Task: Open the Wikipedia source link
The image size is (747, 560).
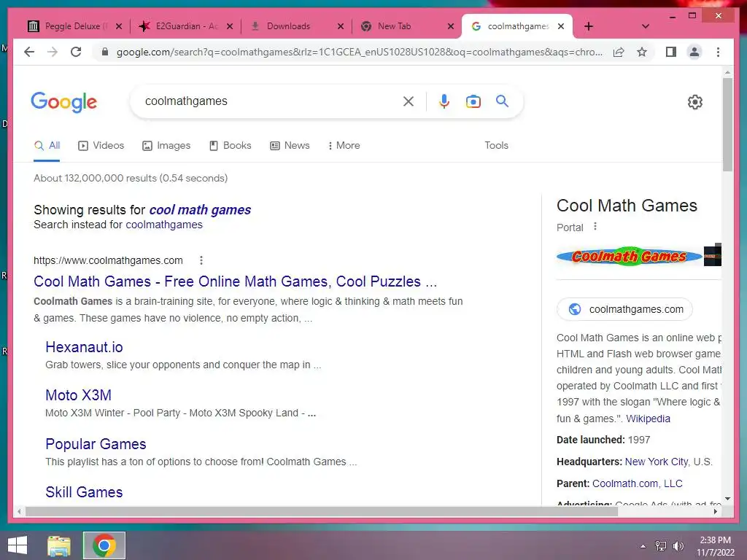Action: pos(648,419)
